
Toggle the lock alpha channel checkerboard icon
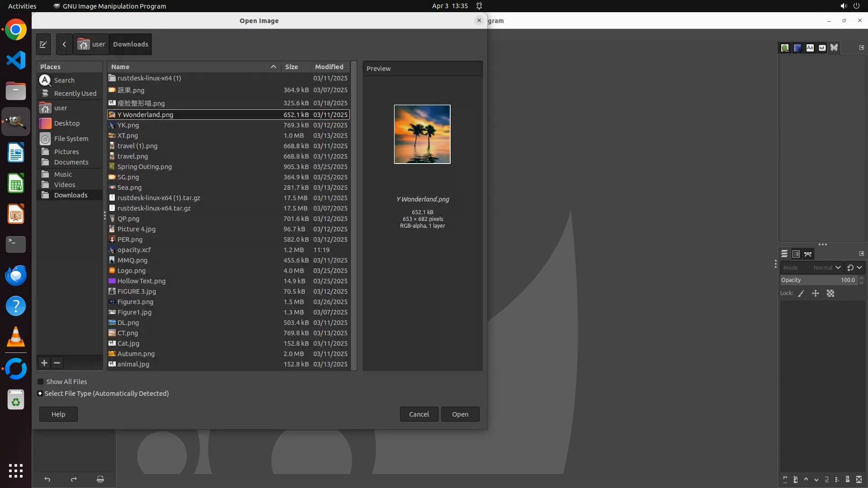click(x=830, y=293)
